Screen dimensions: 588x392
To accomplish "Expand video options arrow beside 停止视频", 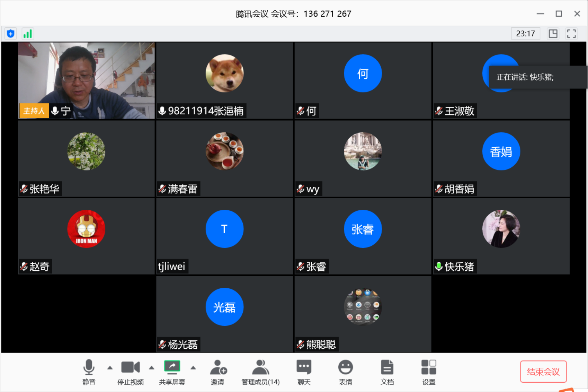I will click(151, 367).
